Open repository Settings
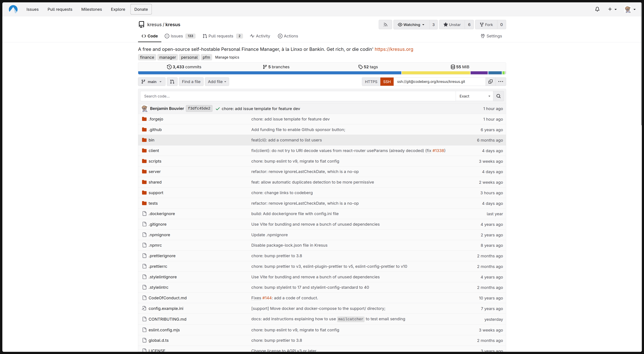644x354 pixels. pos(491,36)
